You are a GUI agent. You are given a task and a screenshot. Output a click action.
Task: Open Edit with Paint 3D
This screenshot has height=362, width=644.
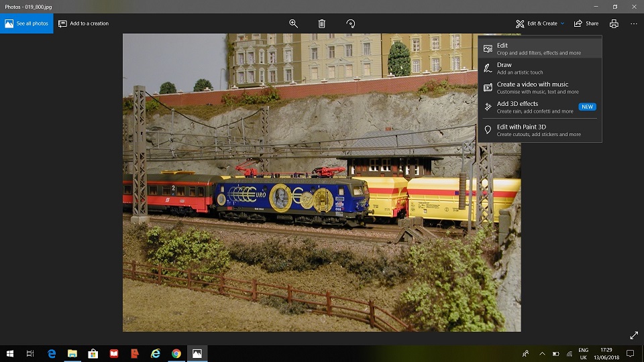pos(539,130)
